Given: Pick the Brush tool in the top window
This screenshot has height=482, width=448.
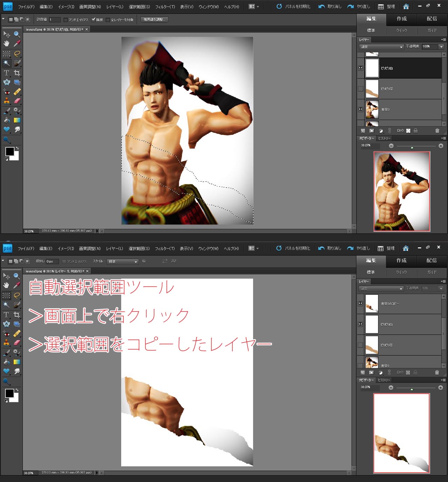Looking at the screenshot, I should [x=7, y=111].
